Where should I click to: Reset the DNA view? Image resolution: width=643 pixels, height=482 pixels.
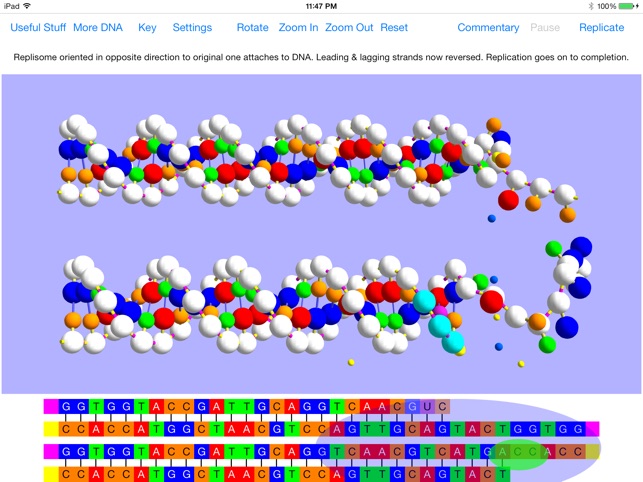[394, 27]
